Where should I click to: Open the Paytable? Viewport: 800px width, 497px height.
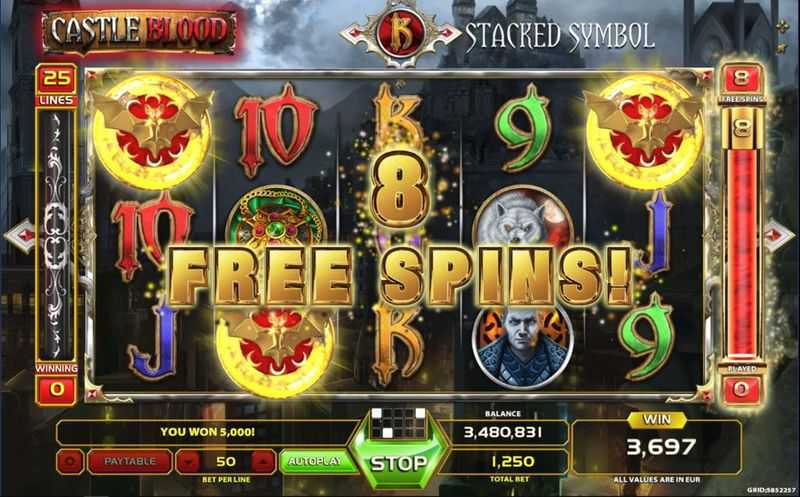(x=130, y=461)
